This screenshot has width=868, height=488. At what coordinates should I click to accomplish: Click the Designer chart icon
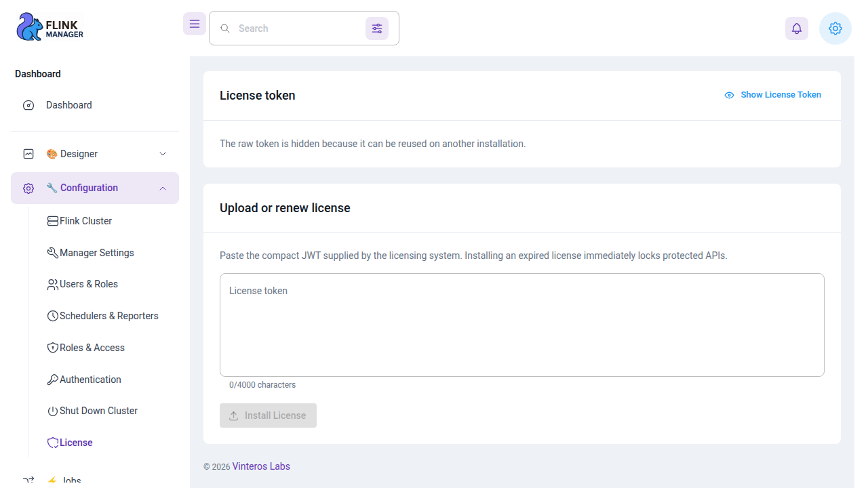28,154
